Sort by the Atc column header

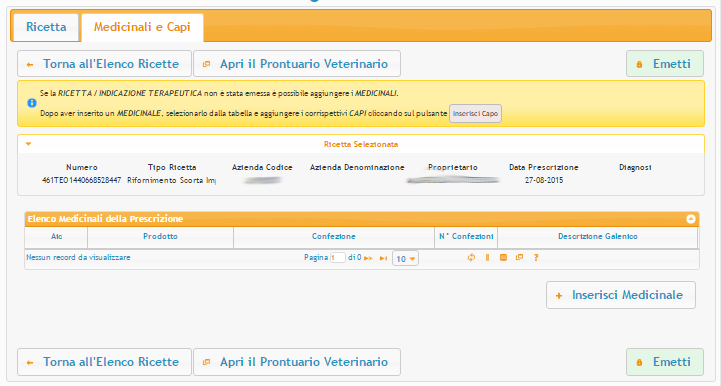tap(57, 236)
